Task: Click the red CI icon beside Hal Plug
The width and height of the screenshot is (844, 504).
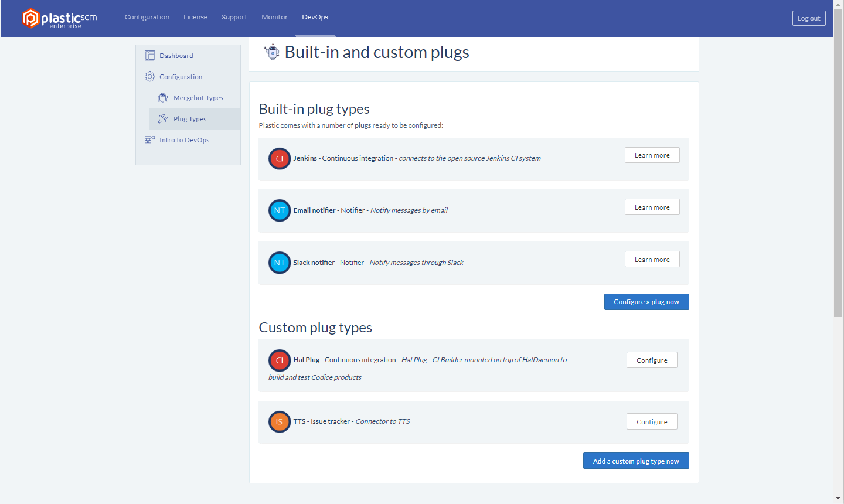Action: [x=280, y=360]
